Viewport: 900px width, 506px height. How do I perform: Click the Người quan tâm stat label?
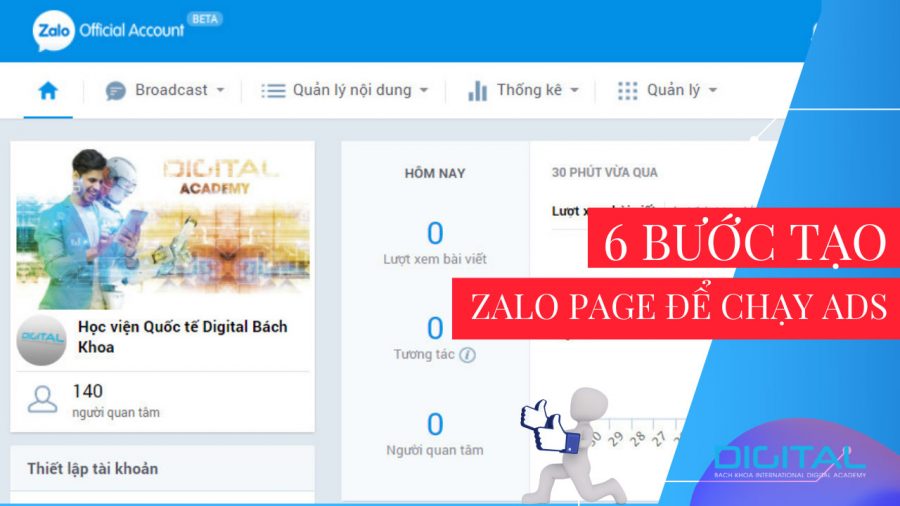pos(435,450)
